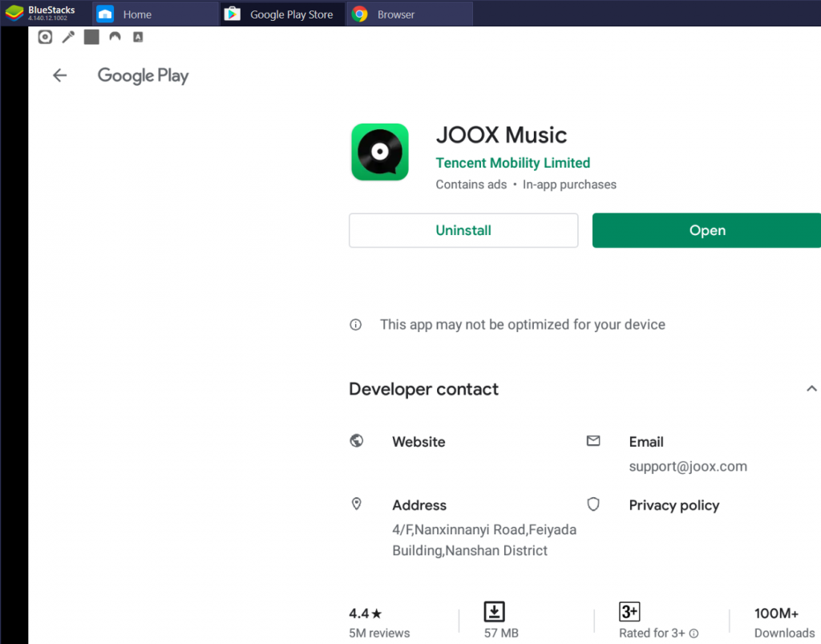821x644 pixels.
Task: Visit the developer Website link
Action: 419,442
